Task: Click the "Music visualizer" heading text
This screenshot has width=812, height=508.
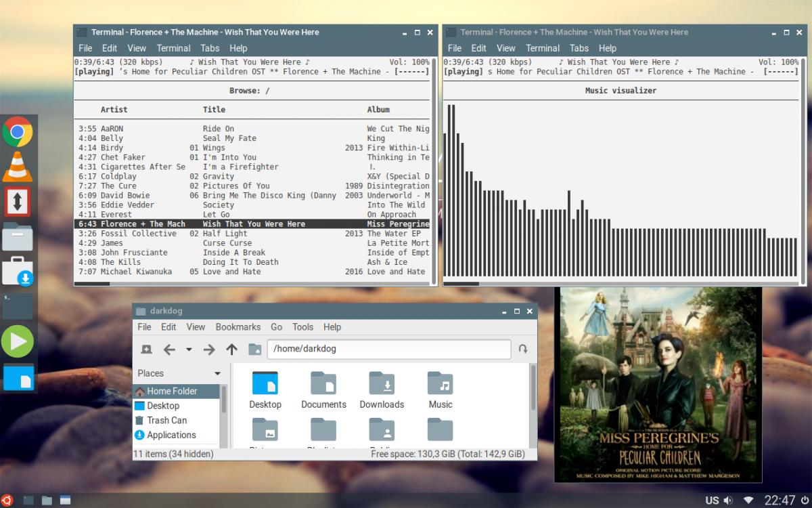Action: [x=621, y=90]
